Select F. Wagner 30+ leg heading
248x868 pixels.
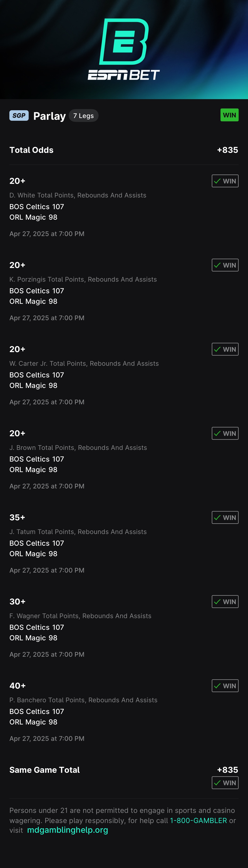coord(18,602)
